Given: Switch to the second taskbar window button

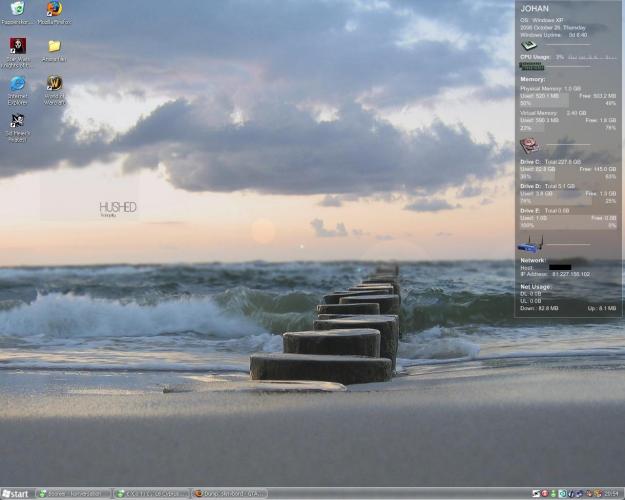Looking at the screenshot, I should click(150, 493).
